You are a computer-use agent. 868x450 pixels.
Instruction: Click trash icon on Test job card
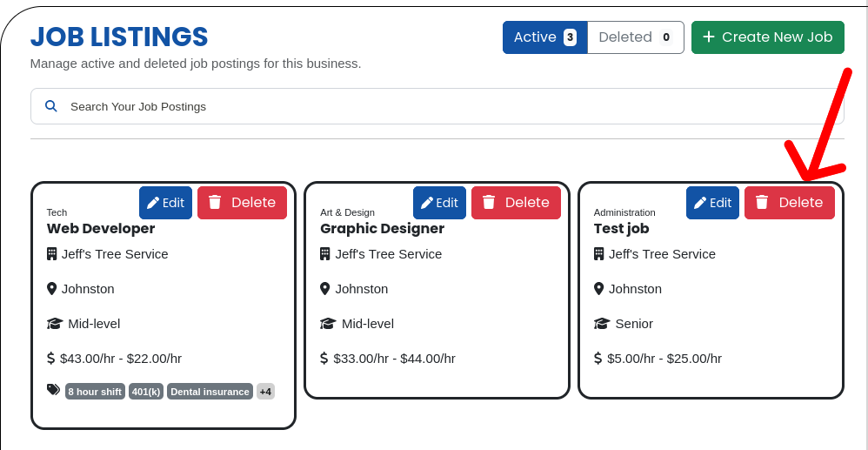coord(762,202)
